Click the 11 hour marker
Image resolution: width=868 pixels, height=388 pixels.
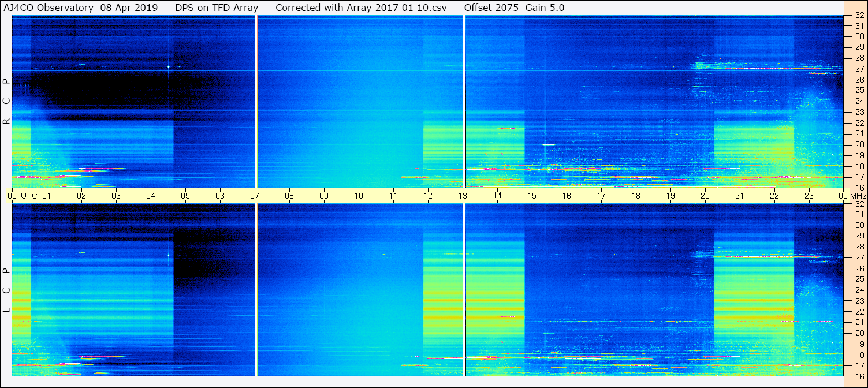pos(393,196)
